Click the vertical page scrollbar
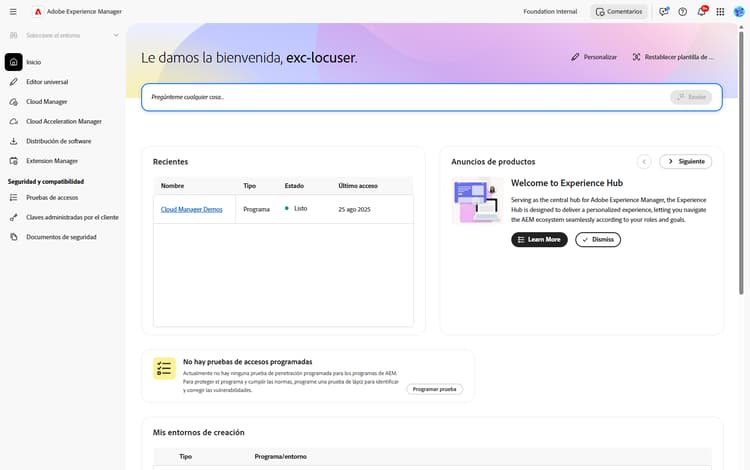 741,163
